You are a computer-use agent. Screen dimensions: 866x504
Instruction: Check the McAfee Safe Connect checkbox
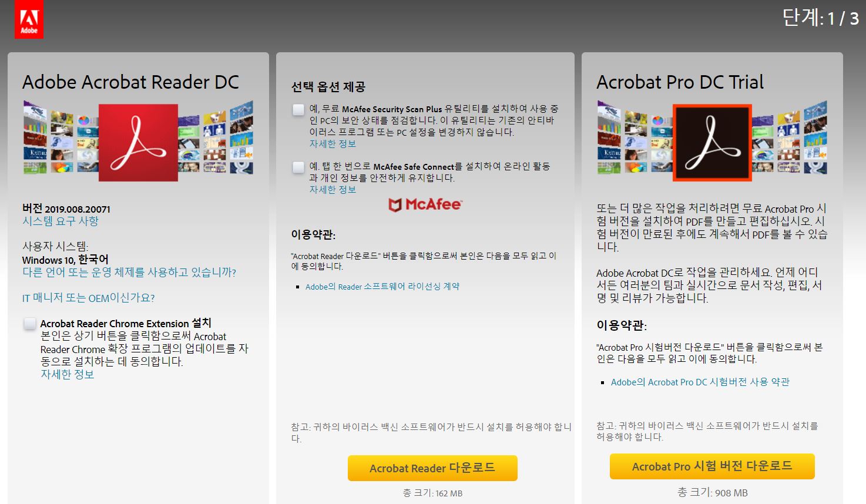(x=298, y=167)
